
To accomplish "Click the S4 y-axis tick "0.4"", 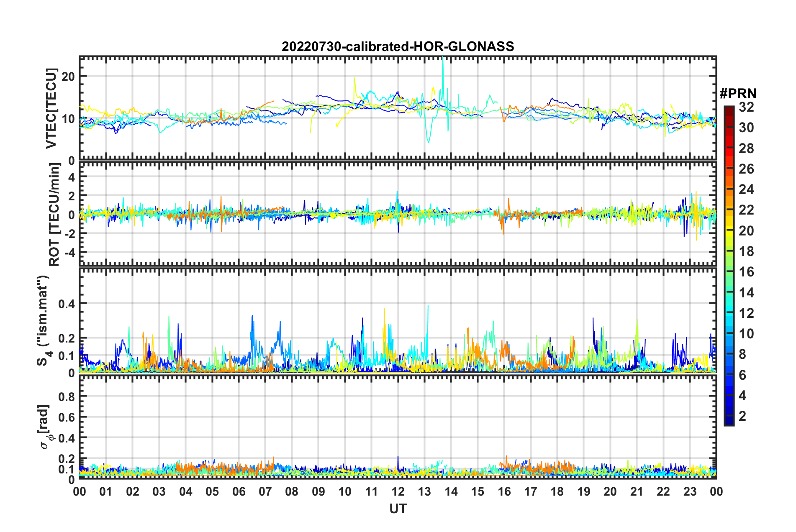I will coord(67,303).
